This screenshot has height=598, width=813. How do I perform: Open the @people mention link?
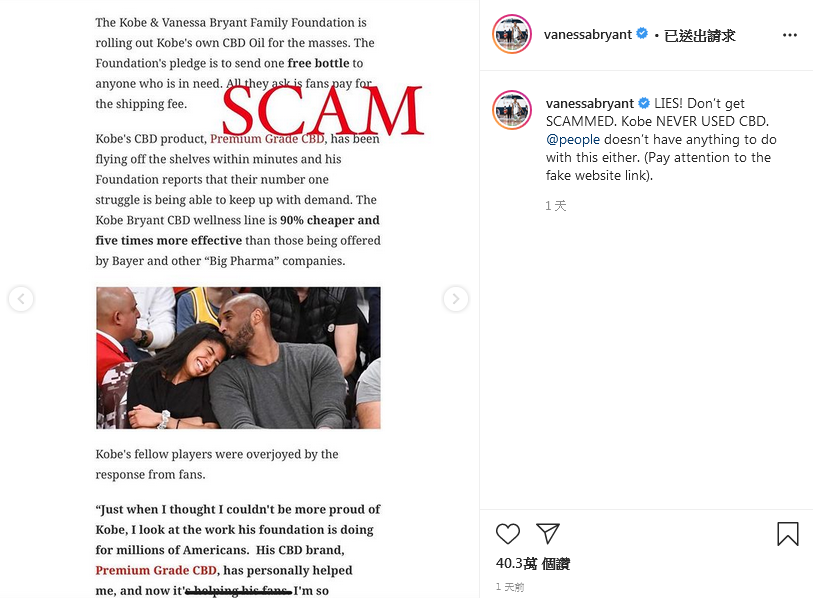click(573, 140)
